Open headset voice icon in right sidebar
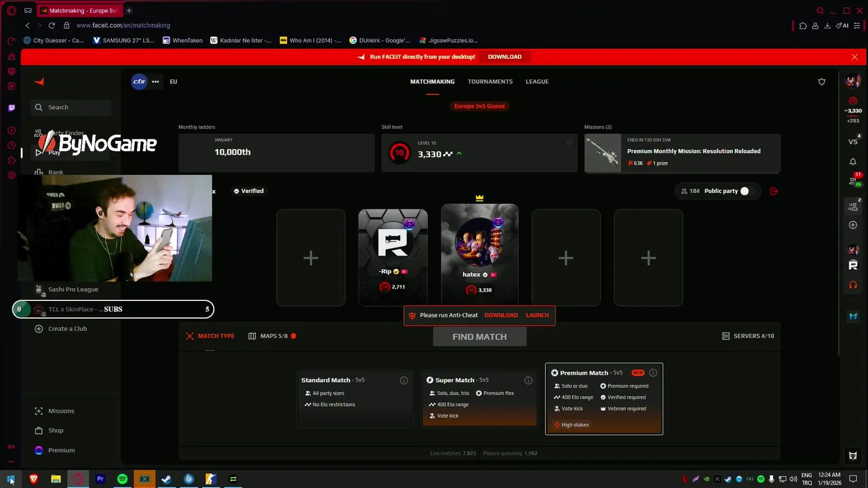 click(x=853, y=285)
